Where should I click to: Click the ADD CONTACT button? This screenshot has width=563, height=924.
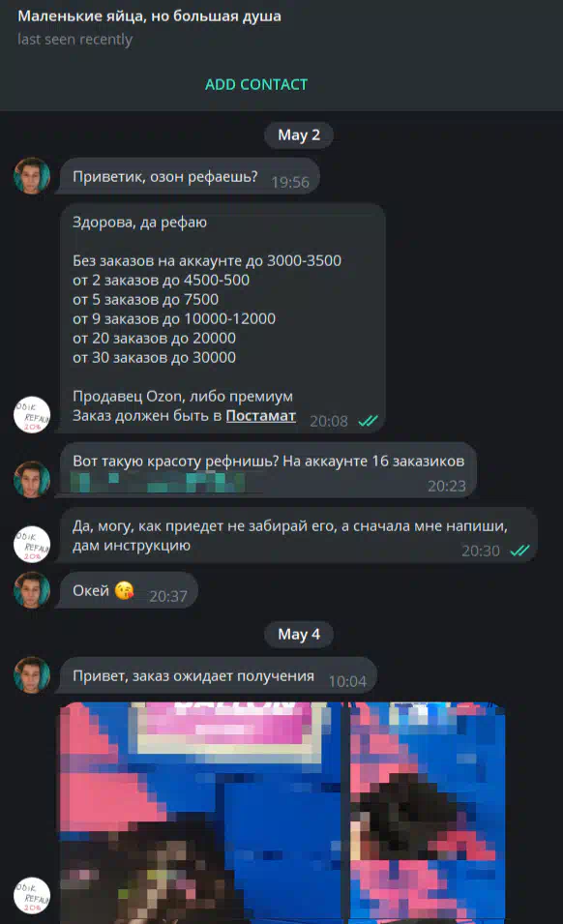[256, 84]
